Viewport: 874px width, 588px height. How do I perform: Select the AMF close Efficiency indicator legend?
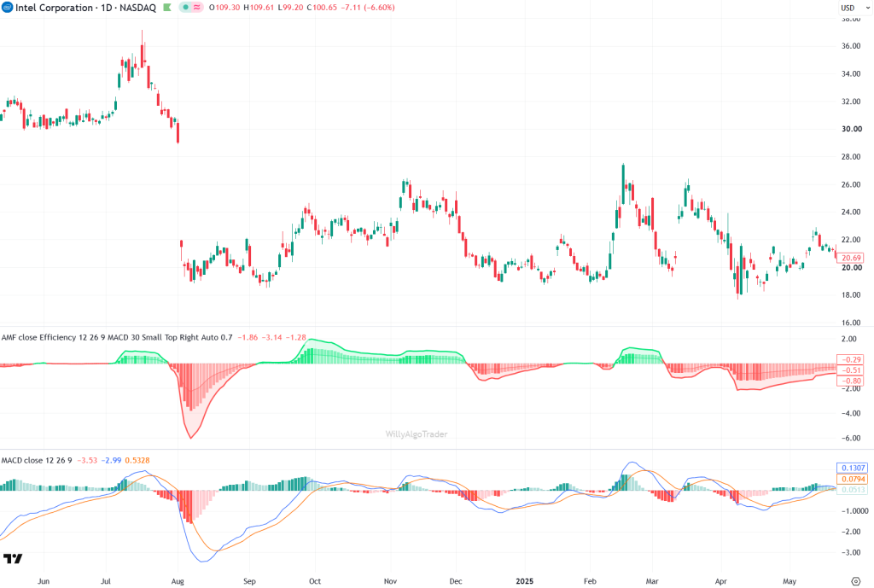(x=116, y=337)
